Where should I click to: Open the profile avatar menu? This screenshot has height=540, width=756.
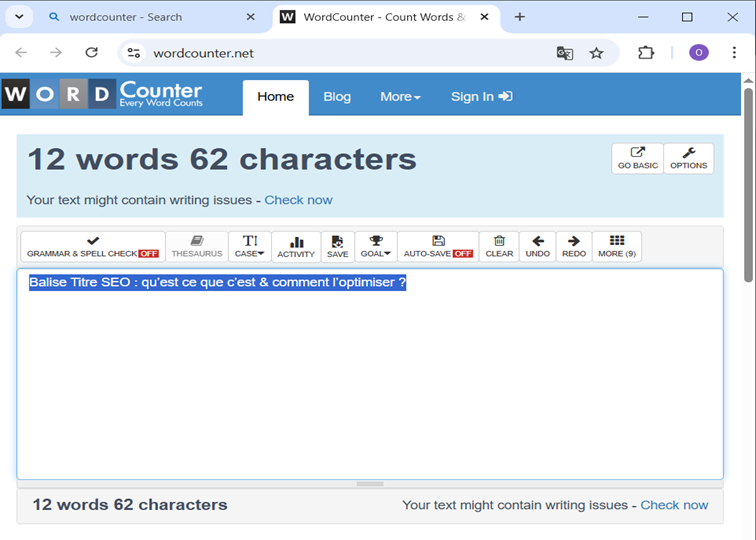pyautogui.click(x=699, y=53)
